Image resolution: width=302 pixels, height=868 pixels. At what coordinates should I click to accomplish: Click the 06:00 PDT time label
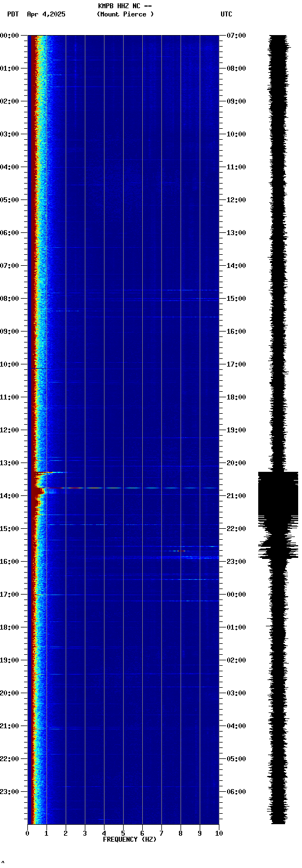pyautogui.click(x=10, y=233)
